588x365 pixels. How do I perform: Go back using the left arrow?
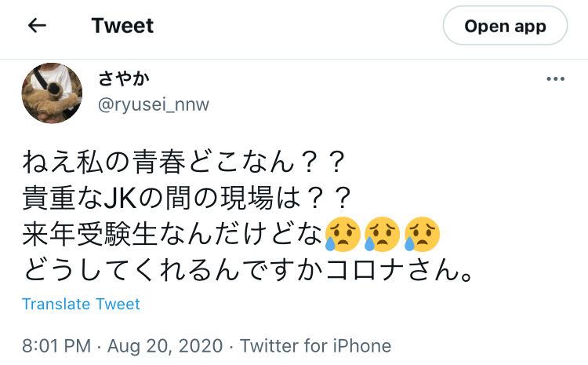tap(37, 26)
